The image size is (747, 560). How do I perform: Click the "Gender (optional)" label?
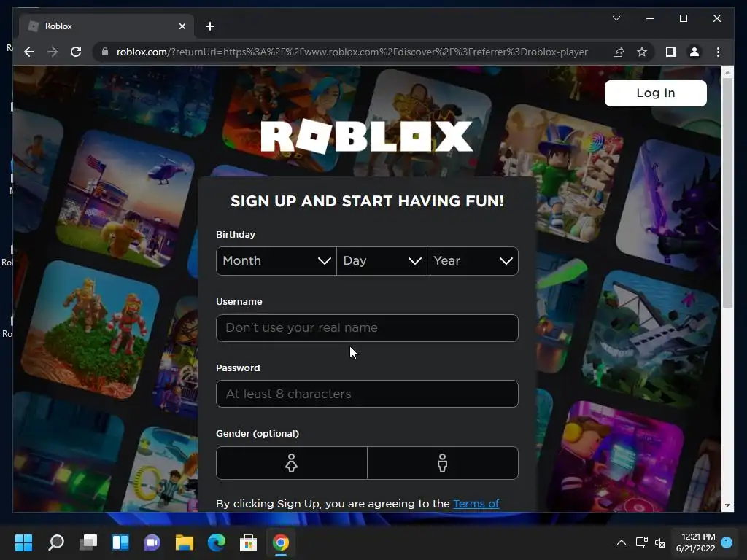pos(258,433)
